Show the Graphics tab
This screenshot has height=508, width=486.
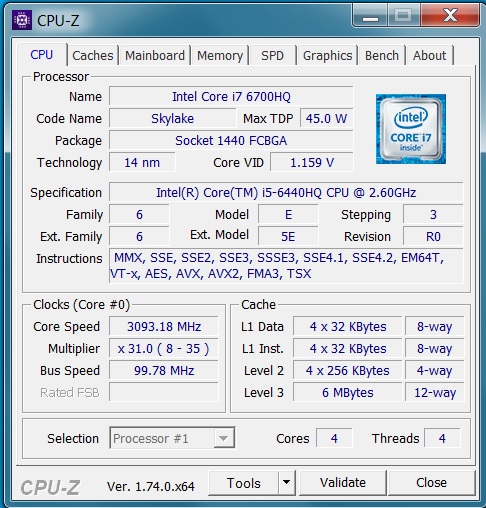click(x=327, y=55)
